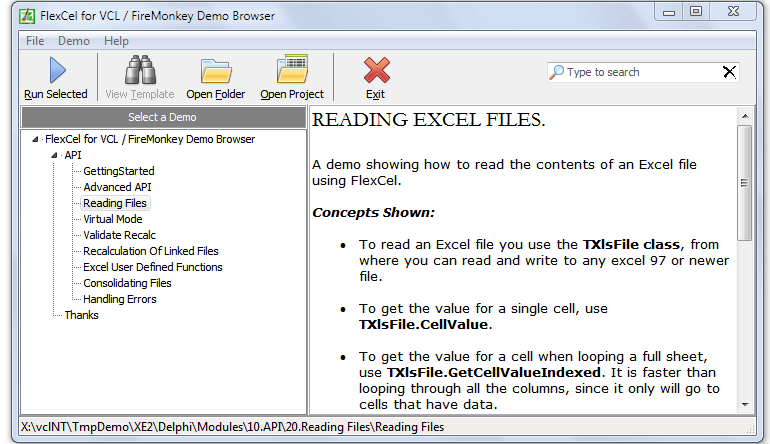Collapse the FlexCel Demo Browser root node
The height and width of the screenshot is (444, 770).
[x=35, y=139]
